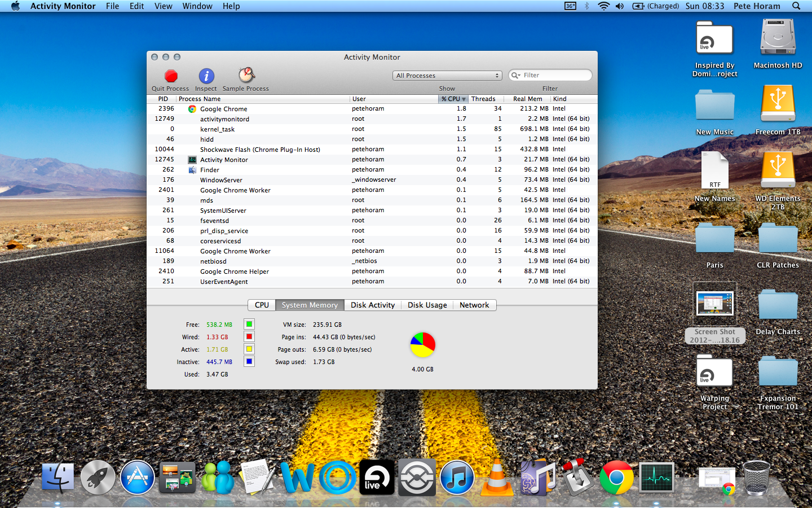Launch iTunes from the Dock
812x508 pixels.
[x=457, y=478]
